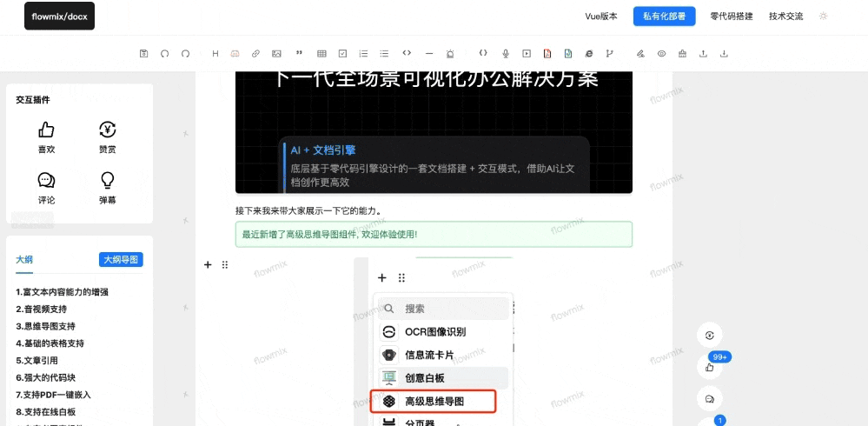Insert an ordered list from the toolbar
868x426 pixels.
(x=364, y=54)
